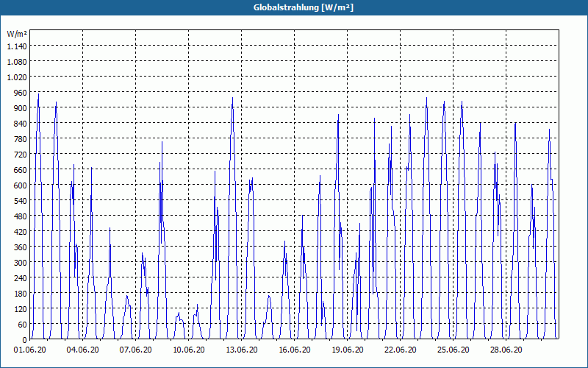Select the 01.06.20 date label
The image size is (588, 368).
(30, 350)
